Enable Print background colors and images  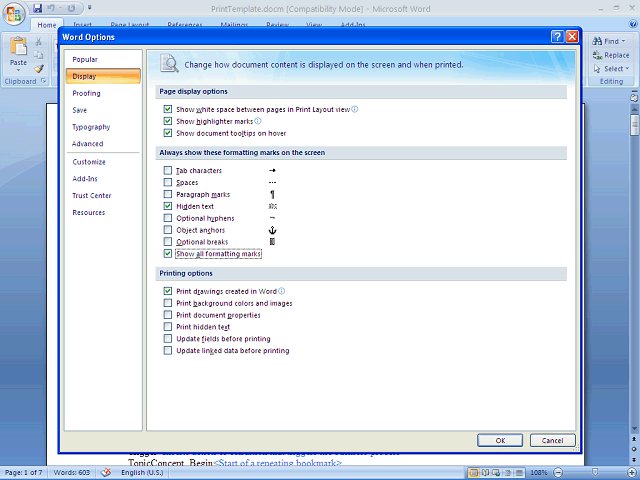pyautogui.click(x=168, y=303)
